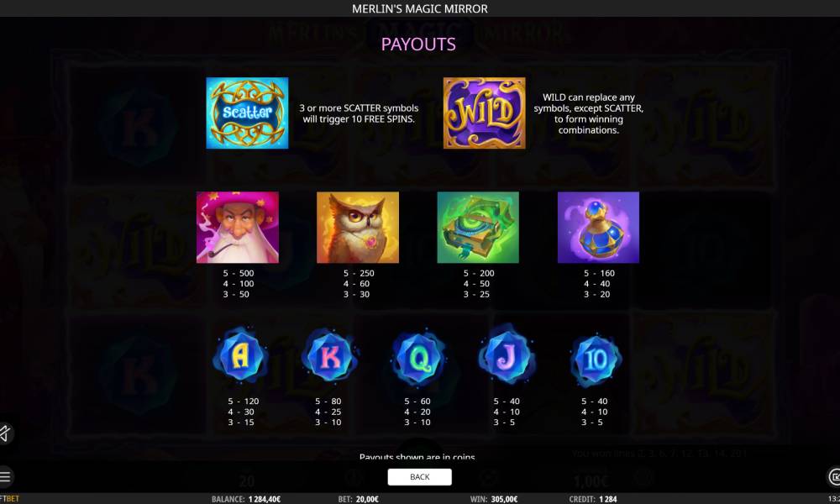The width and height of the screenshot is (840, 504).
Task: Click the PAYOUTS heading
Action: click(418, 44)
